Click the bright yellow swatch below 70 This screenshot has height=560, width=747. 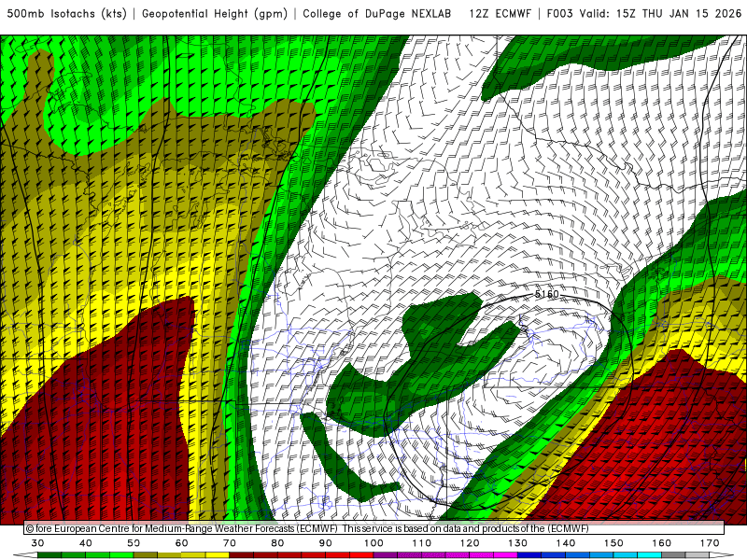tap(218, 555)
